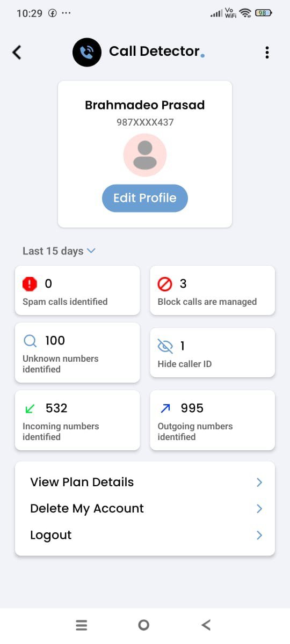Tap the blue outgoing calls arrow icon
Viewport: 290px width, 644px height.
point(165,408)
